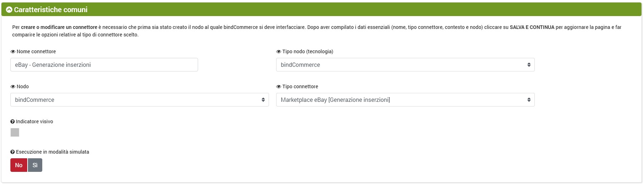Enable simulated execution with Sì
This screenshot has width=644, height=184.
35,165
